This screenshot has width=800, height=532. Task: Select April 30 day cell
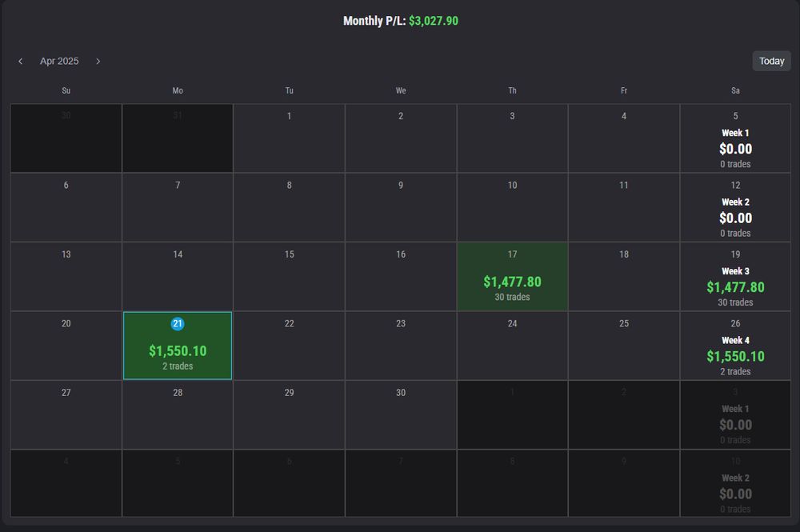(x=401, y=414)
